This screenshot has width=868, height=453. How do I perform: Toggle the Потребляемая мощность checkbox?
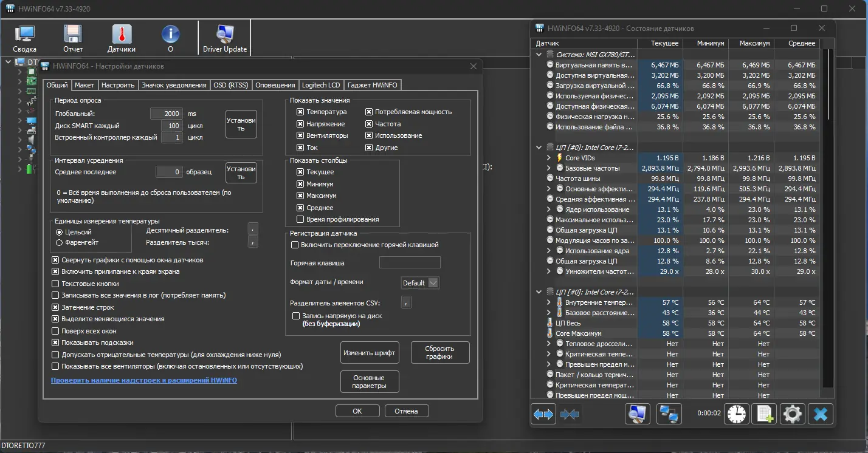[x=369, y=112]
